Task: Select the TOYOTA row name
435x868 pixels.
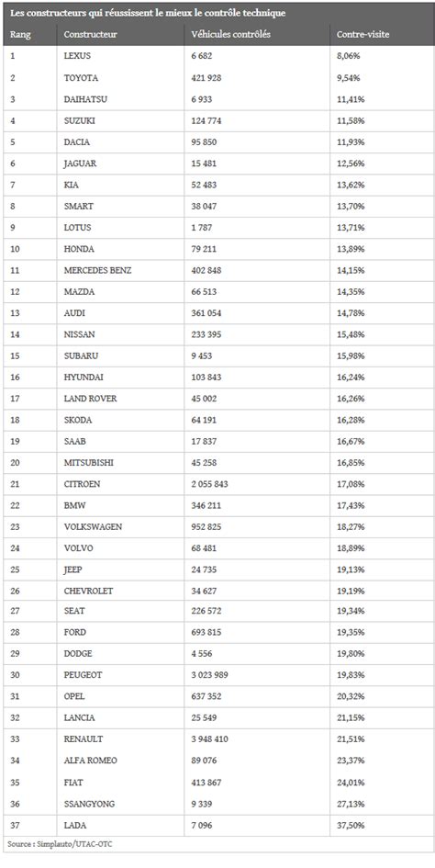Action: point(80,78)
